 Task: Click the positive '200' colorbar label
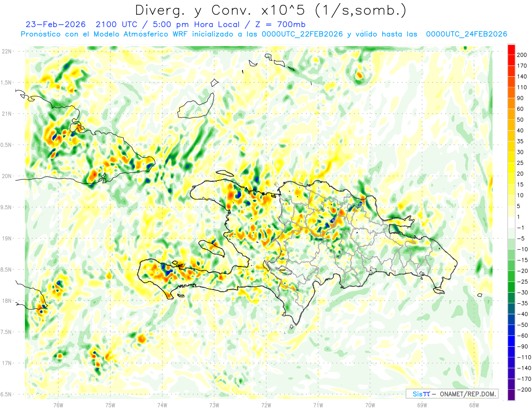pos(522,55)
